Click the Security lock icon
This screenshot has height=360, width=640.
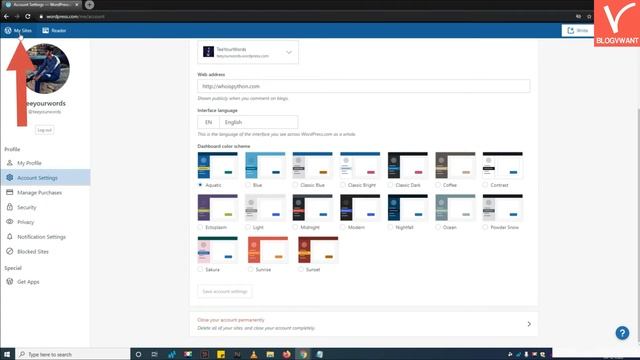coord(10,207)
